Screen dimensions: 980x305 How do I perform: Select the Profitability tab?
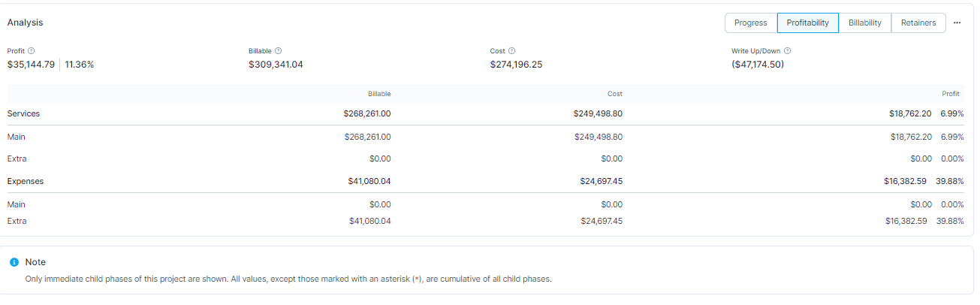(x=807, y=23)
